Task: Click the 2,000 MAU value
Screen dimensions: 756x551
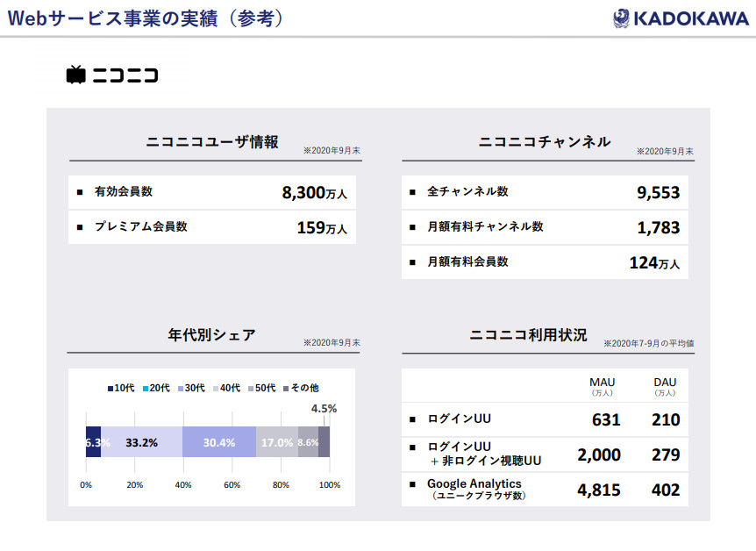Action: pos(599,455)
